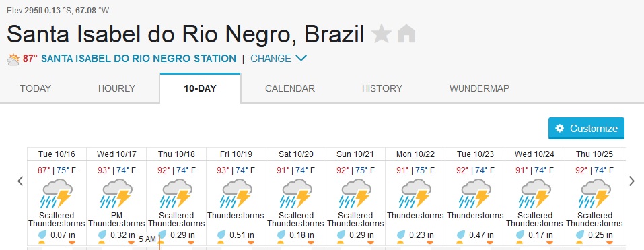Expand the CHANGE station dropdown

click(x=279, y=59)
